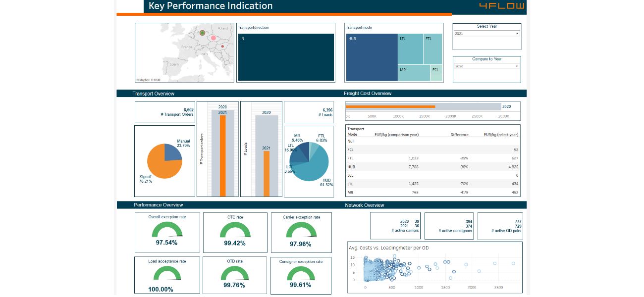Select the pink circle marker on map
644x297 pixels.
point(213,38)
